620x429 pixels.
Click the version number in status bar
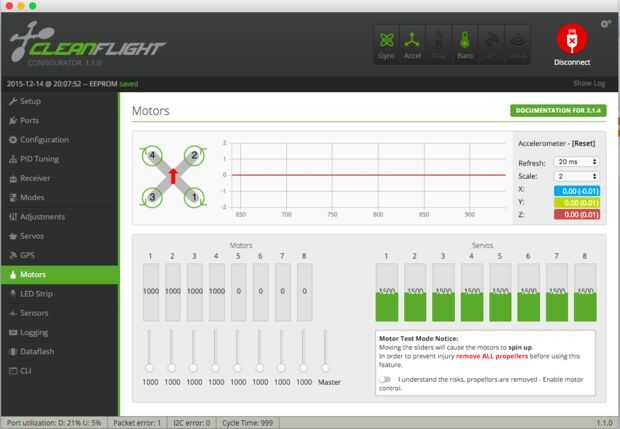coord(605,423)
